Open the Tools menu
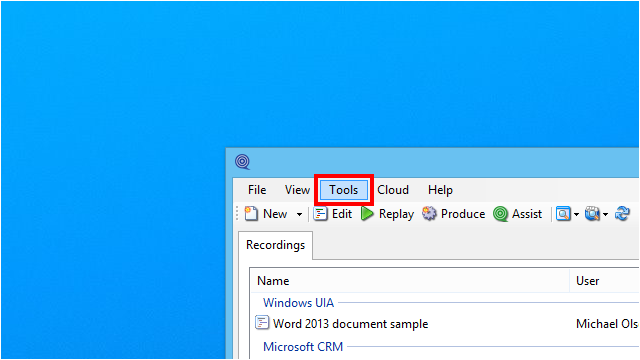The image size is (640, 360). [344, 190]
